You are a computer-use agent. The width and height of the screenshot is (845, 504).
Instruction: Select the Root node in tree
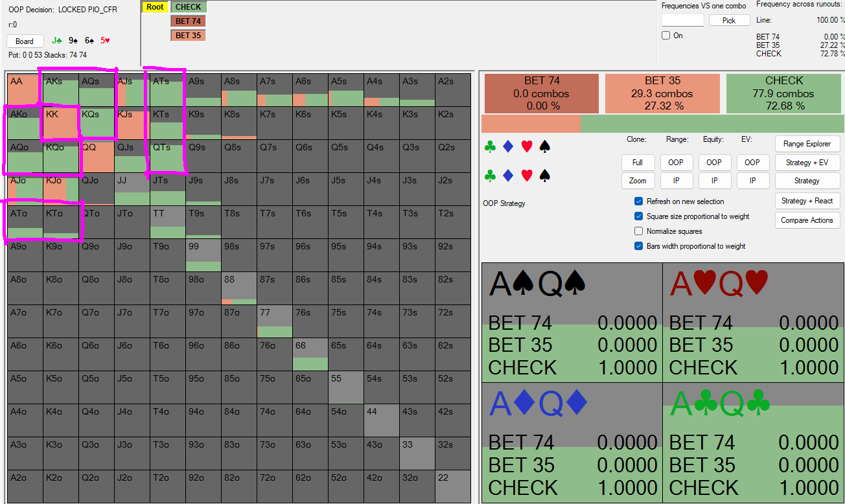click(155, 7)
